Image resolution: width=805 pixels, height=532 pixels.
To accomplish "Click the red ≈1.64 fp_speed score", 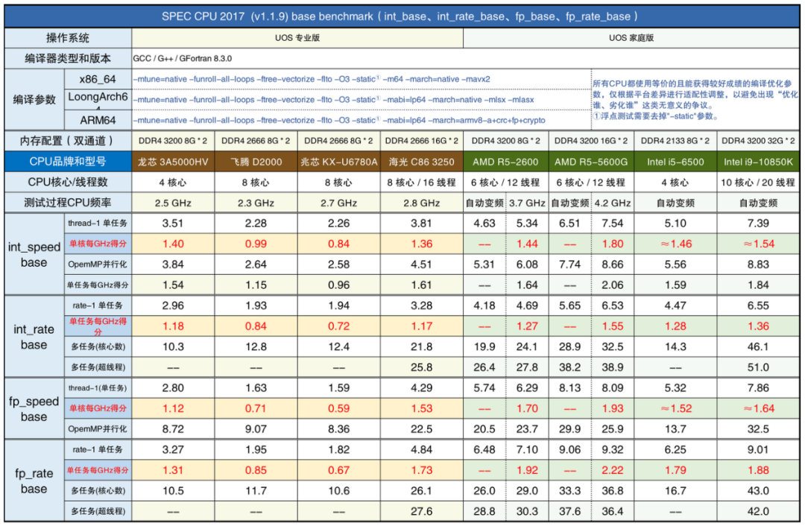I will click(758, 408).
